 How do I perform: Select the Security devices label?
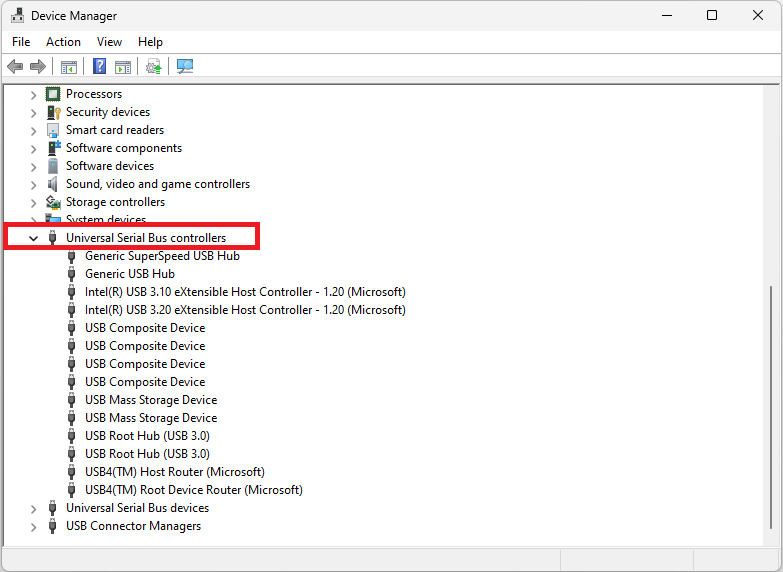(x=108, y=112)
